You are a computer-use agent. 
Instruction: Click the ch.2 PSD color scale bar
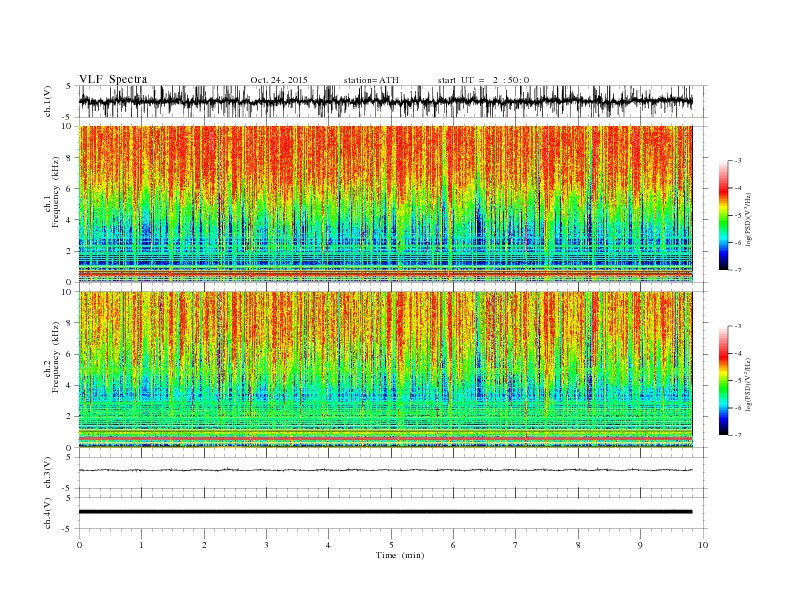point(723,381)
